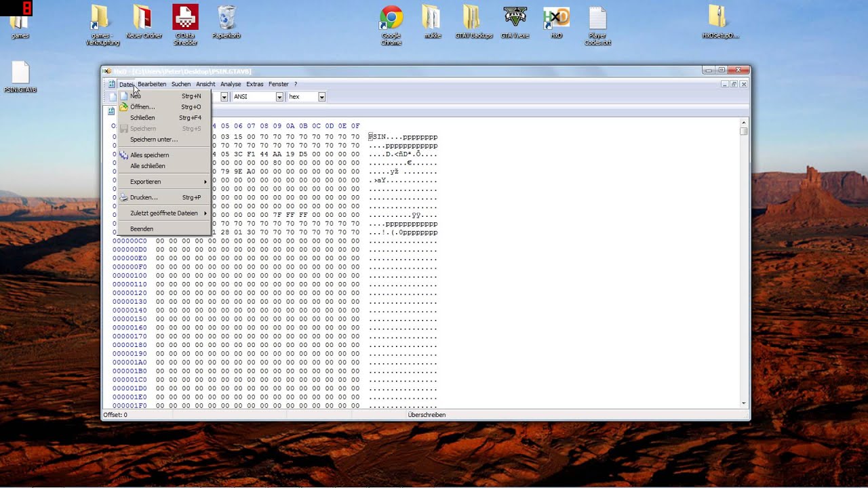The width and height of the screenshot is (868, 488).
Task: Open the Fenster menu
Action: [x=279, y=84]
